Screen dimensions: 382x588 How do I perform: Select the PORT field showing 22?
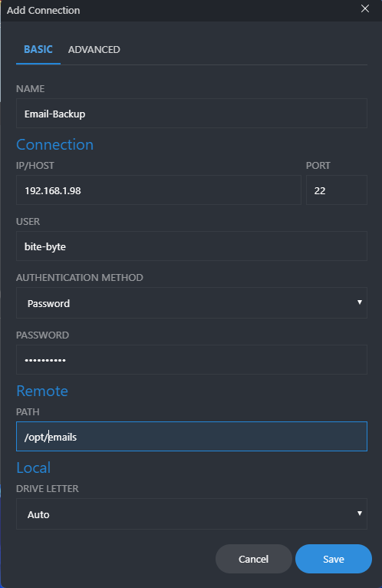[337, 190]
